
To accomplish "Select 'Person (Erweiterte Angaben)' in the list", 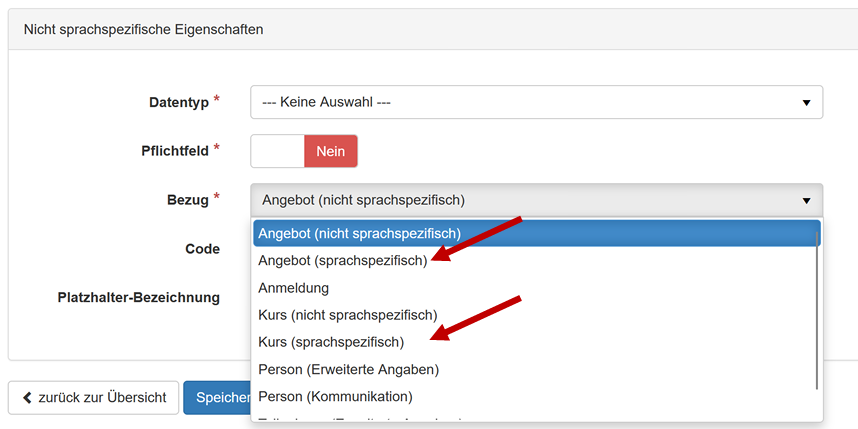I will coord(348,369).
